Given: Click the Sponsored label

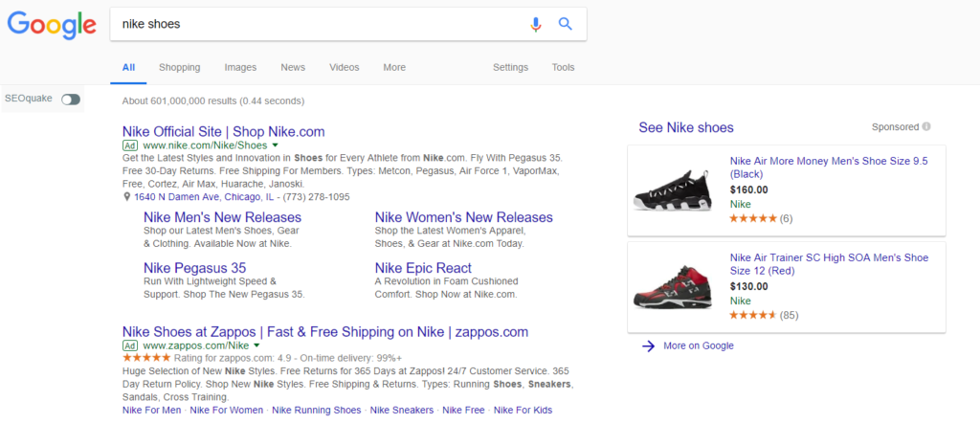Looking at the screenshot, I should click(896, 127).
